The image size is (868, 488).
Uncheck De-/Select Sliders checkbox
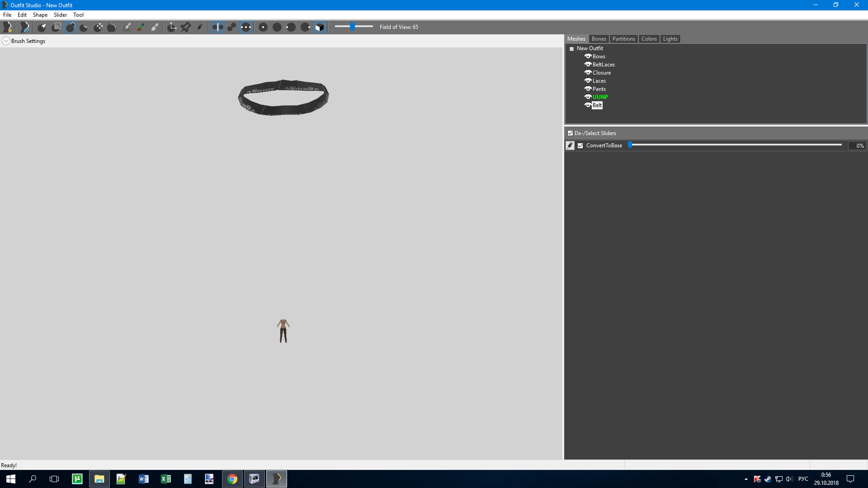571,133
